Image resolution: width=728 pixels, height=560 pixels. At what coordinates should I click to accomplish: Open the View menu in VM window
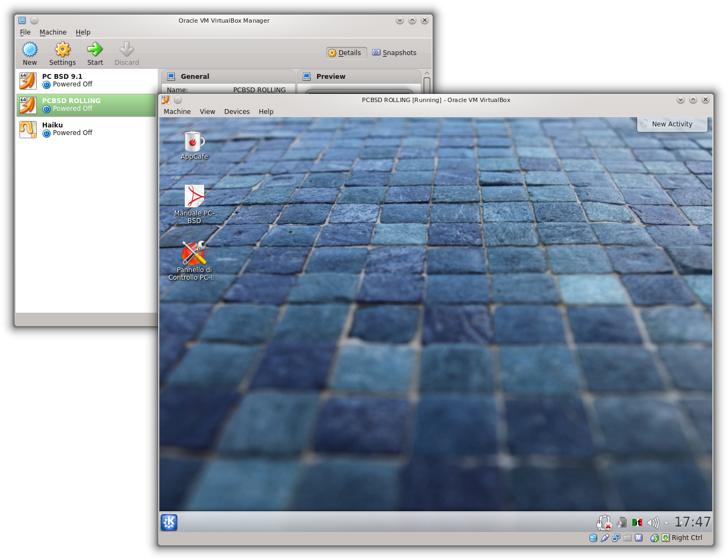207,112
